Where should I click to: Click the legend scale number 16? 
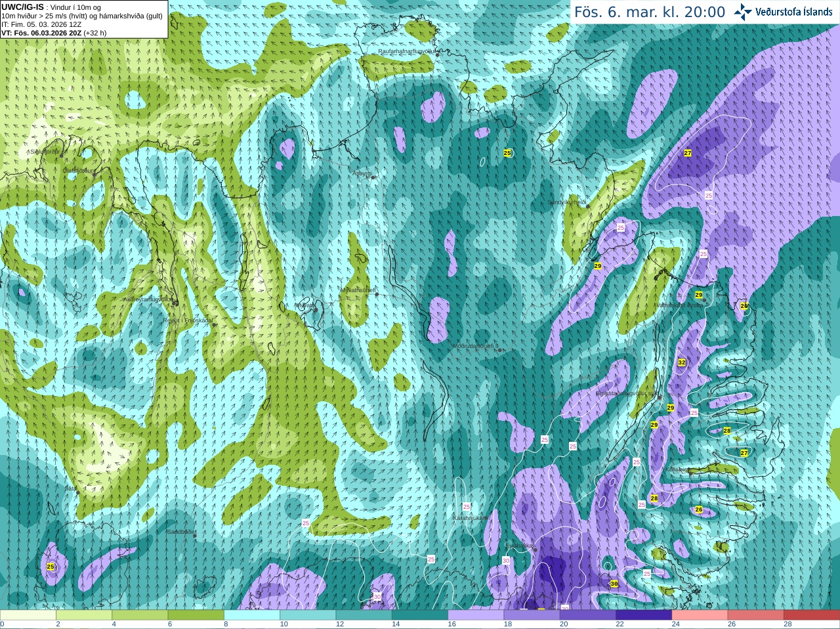[451, 624]
